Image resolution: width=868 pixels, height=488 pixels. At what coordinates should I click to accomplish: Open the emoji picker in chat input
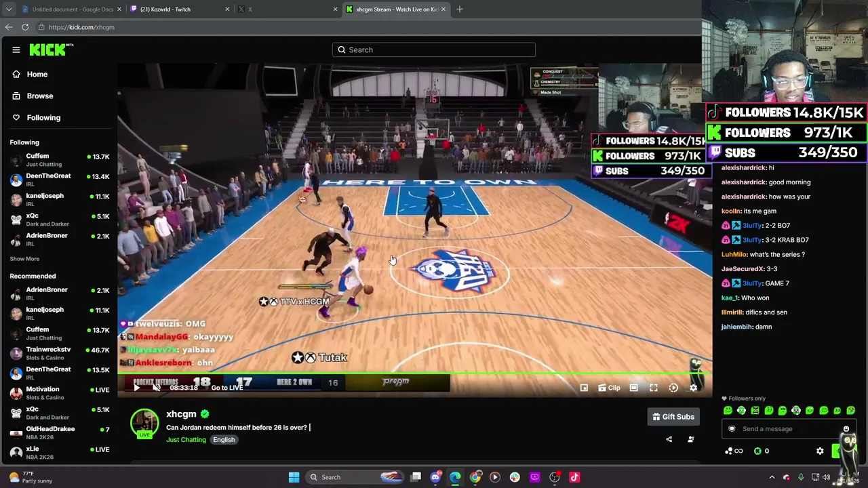tap(846, 428)
